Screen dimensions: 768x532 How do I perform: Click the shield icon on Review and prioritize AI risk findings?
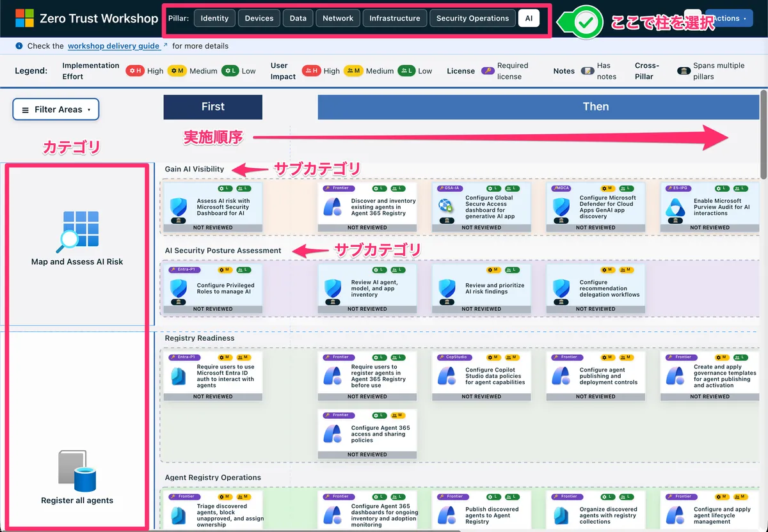(x=446, y=288)
